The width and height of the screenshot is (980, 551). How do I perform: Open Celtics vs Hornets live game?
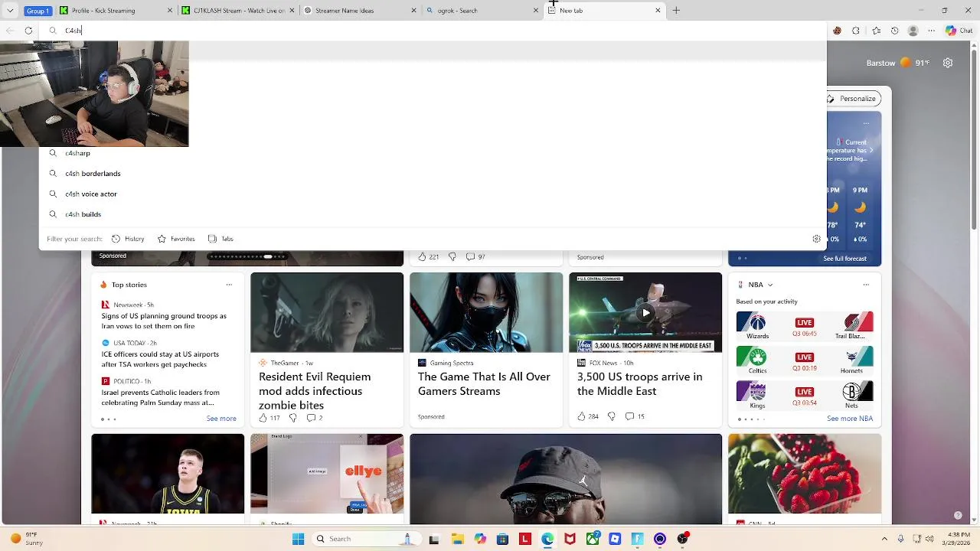click(x=804, y=360)
